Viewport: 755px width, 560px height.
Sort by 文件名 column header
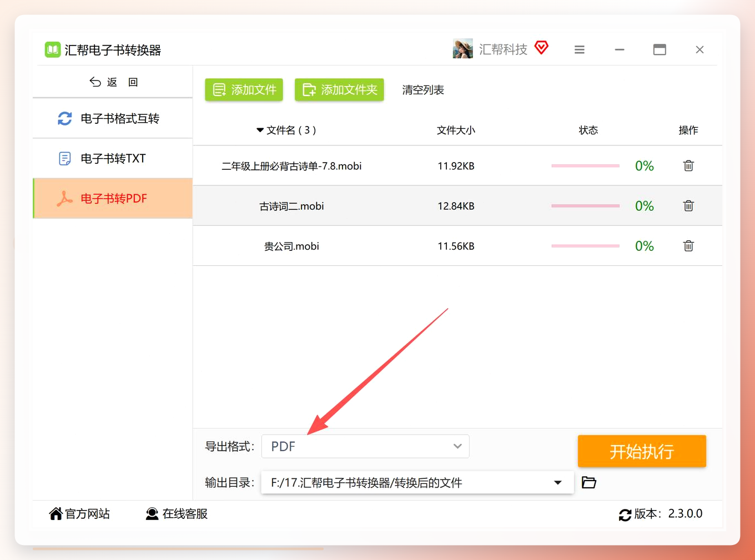pyautogui.click(x=286, y=130)
